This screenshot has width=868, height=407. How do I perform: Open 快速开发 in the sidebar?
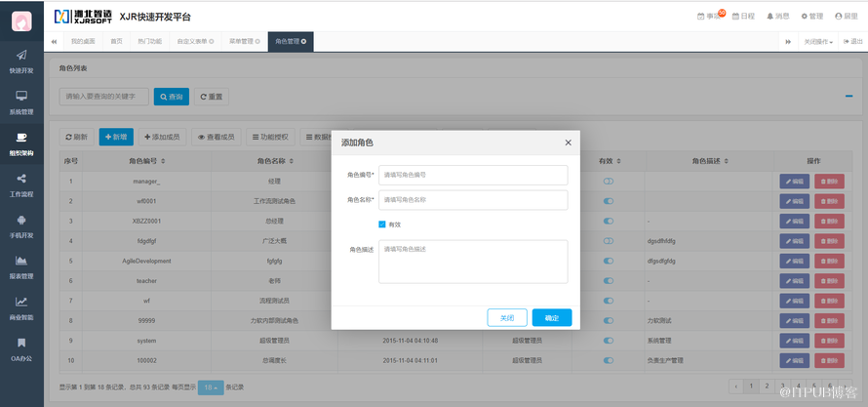pyautogui.click(x=21, y=61)
